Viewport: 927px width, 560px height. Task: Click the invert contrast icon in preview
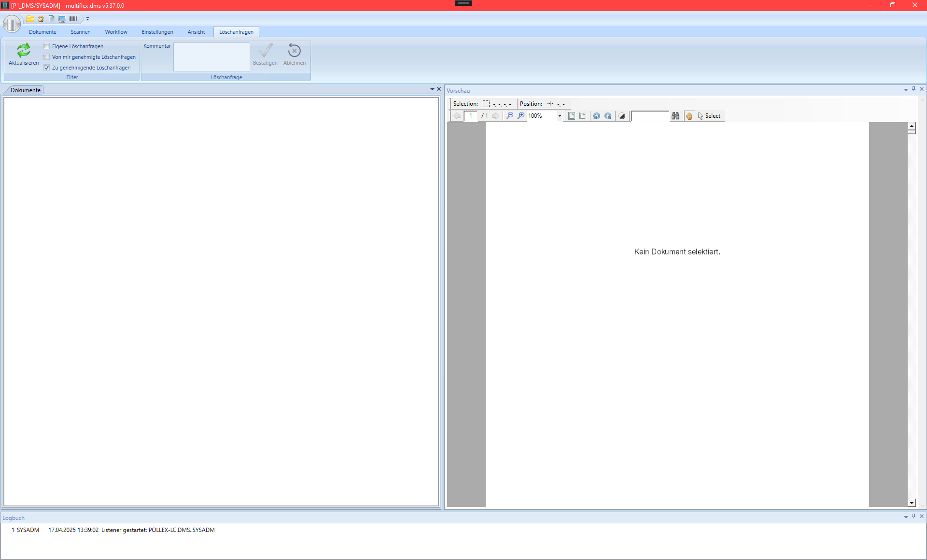pyautogui.click(x=622, y=116)
